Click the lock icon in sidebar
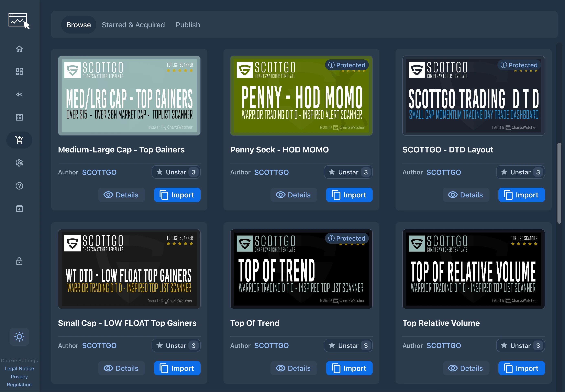The height and width of the screenshot is (392, 565). [x=19, y=261]
